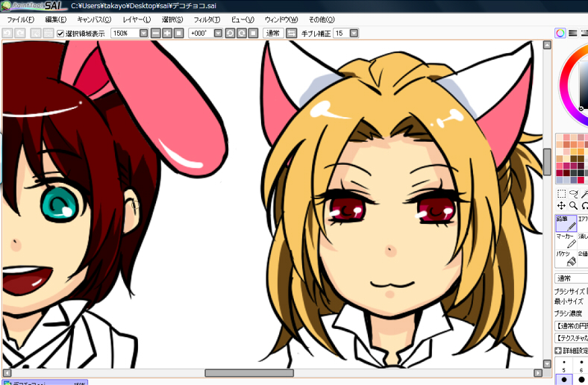Pick the dark maroon palette swatch
The width and height of the screenshot is (588, 385).
[566, 172]
